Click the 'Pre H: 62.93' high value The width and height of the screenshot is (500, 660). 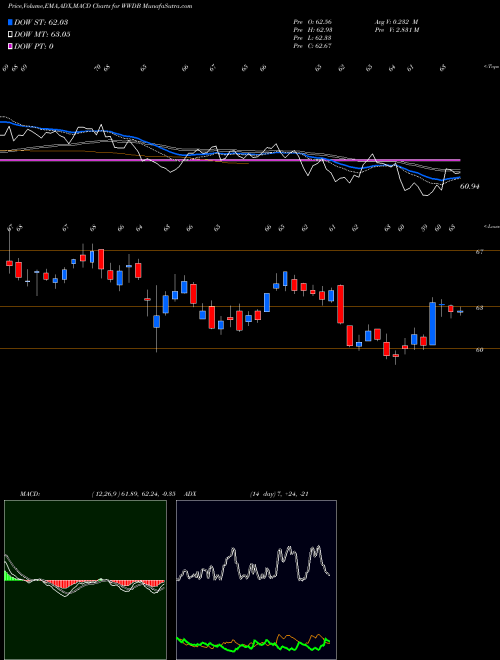(x=313, y=30)
